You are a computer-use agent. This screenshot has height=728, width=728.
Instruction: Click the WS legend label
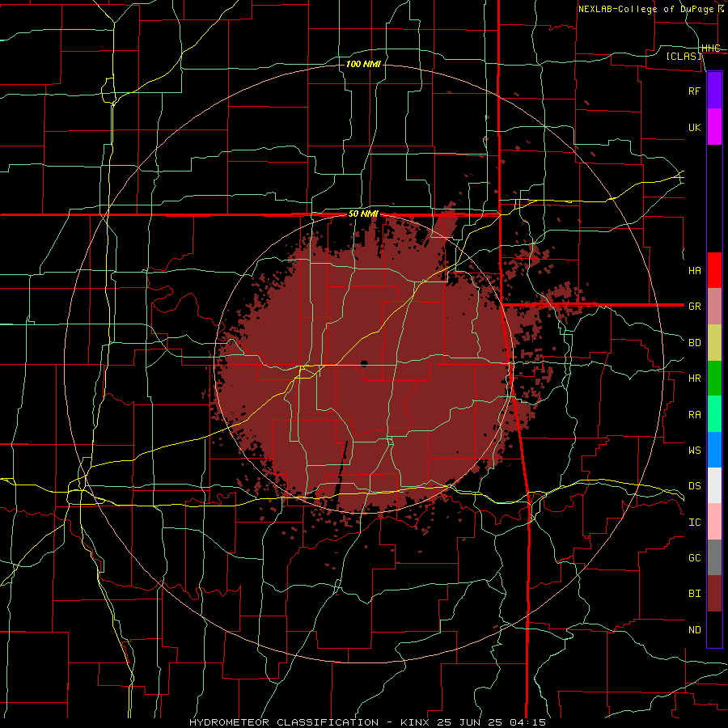coord(694,450)
